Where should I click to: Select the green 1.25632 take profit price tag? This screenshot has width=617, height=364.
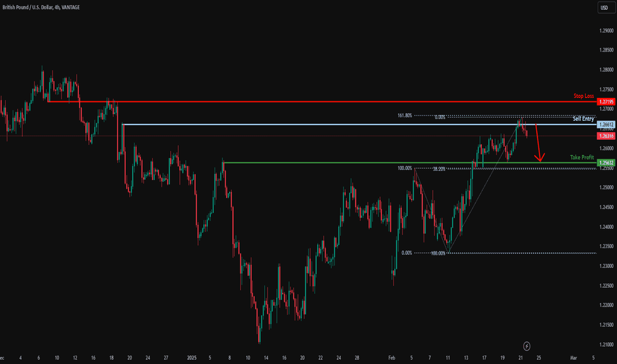606,163
